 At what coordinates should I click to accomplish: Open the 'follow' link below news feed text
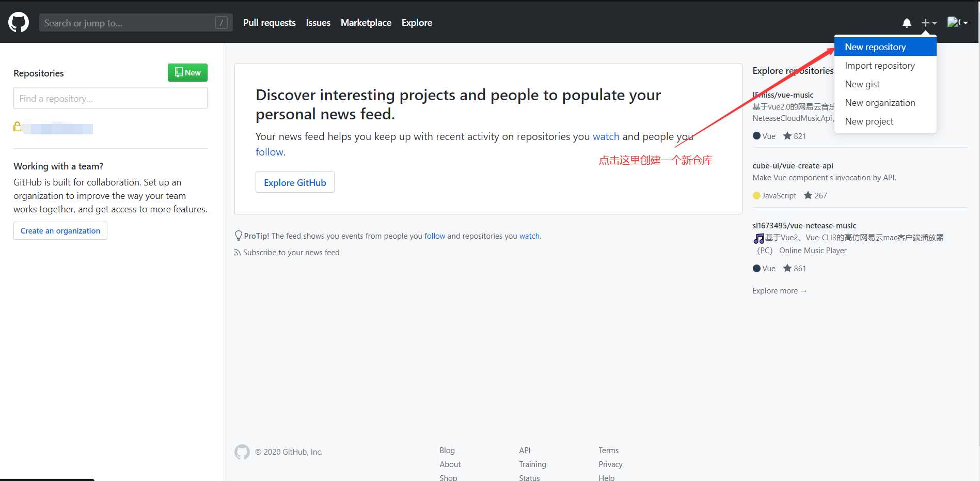click(269, 152)
